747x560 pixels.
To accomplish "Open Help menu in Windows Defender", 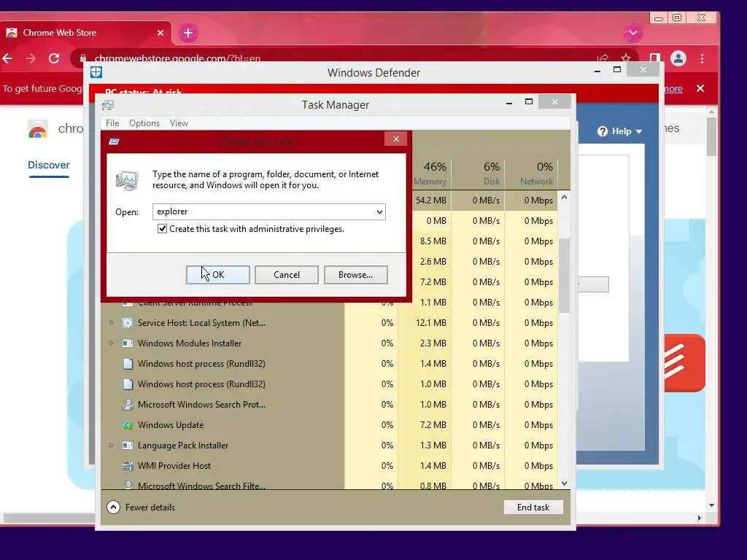I will pyautogui.click(x=620, y=131).
